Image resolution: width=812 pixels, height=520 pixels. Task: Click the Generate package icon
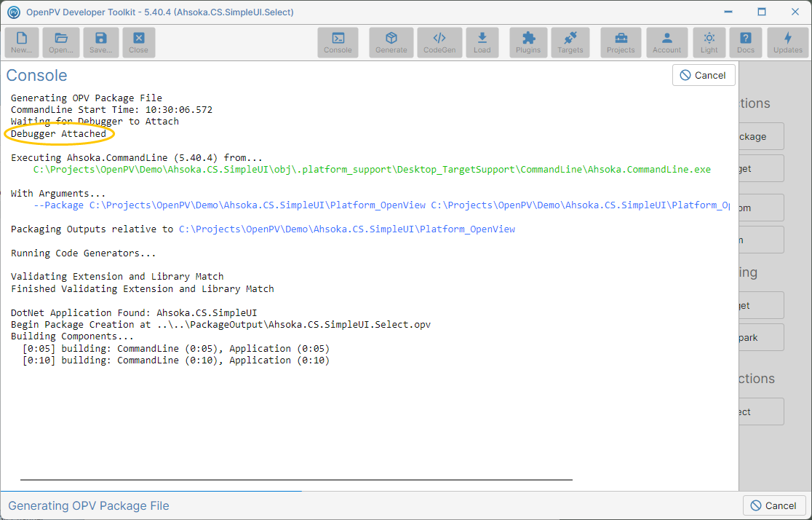(391, 42)
